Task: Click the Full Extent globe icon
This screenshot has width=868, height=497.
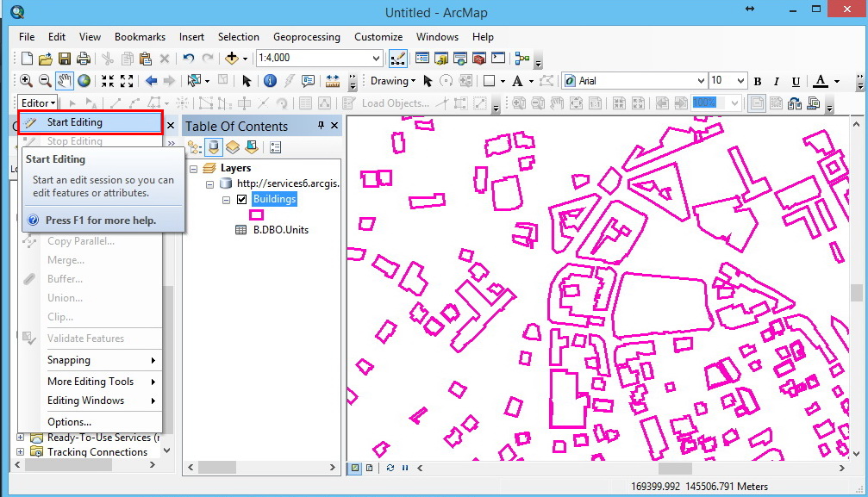Action: [84, 81]
